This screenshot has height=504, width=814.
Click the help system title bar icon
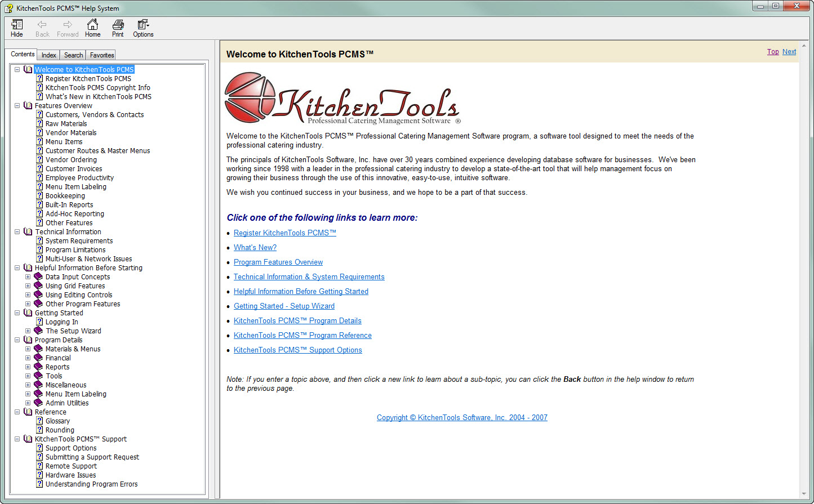tap(9, 8)
